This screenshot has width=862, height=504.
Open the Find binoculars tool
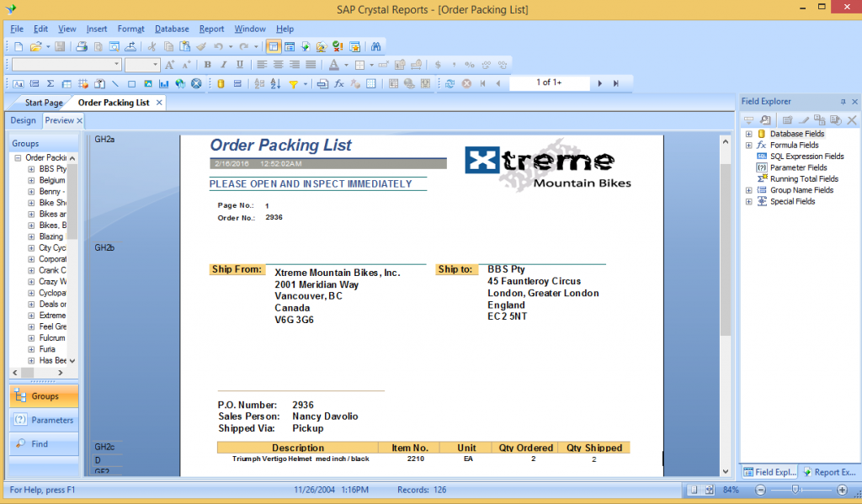coord(375,47)
